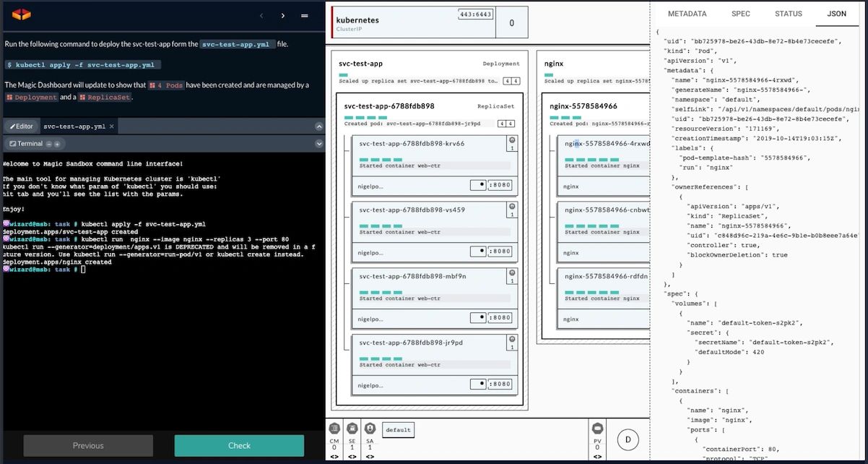Click the ReplicaSet badge in the instructions
The image size is (868, 464).
(105, 97)
